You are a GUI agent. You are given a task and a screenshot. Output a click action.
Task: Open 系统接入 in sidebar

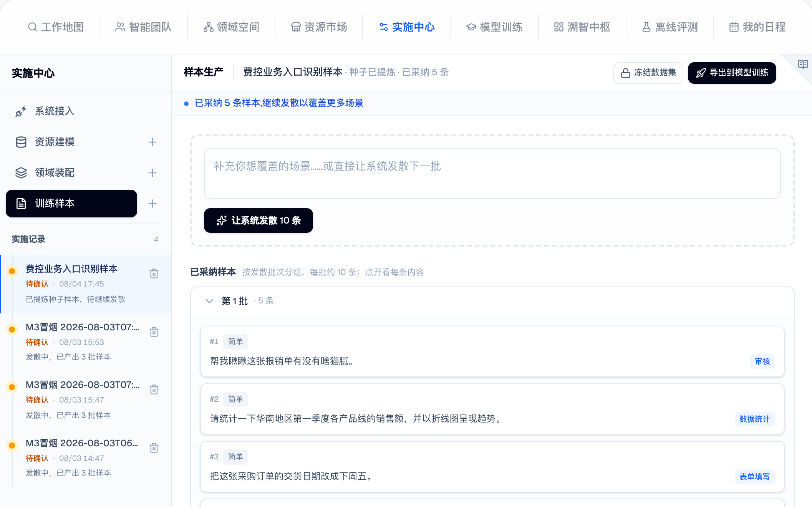(71, 111)
